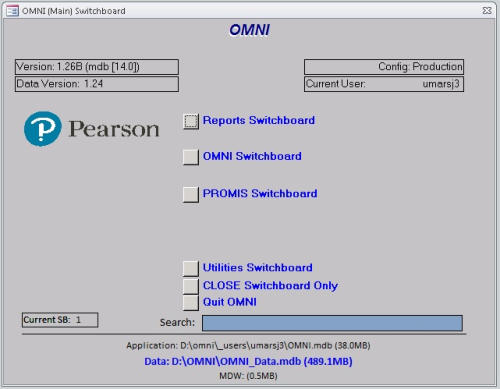
Task: Click the Application path text line
Action: tap(248, 346)
